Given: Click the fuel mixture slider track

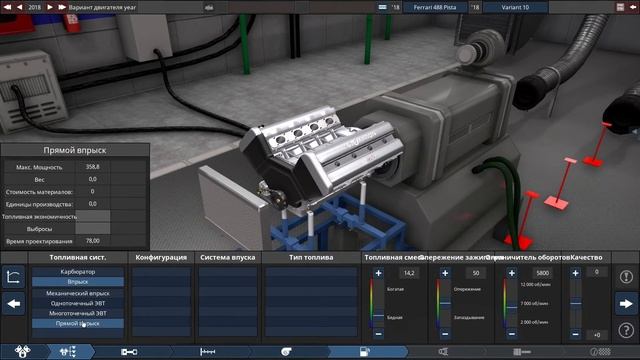Looking at the screenshot, I should [378, 304].
